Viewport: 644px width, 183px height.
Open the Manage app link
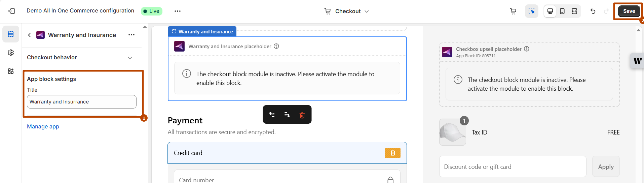(43, 126)
